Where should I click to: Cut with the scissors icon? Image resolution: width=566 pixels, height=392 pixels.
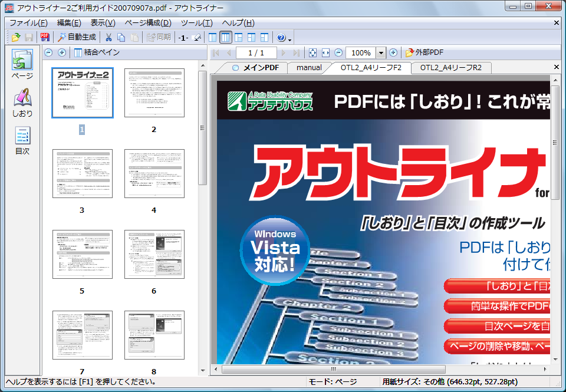pos(108,37)
